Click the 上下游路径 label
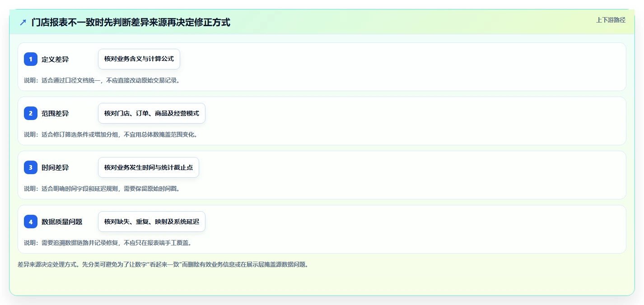 tap(611, 20)
